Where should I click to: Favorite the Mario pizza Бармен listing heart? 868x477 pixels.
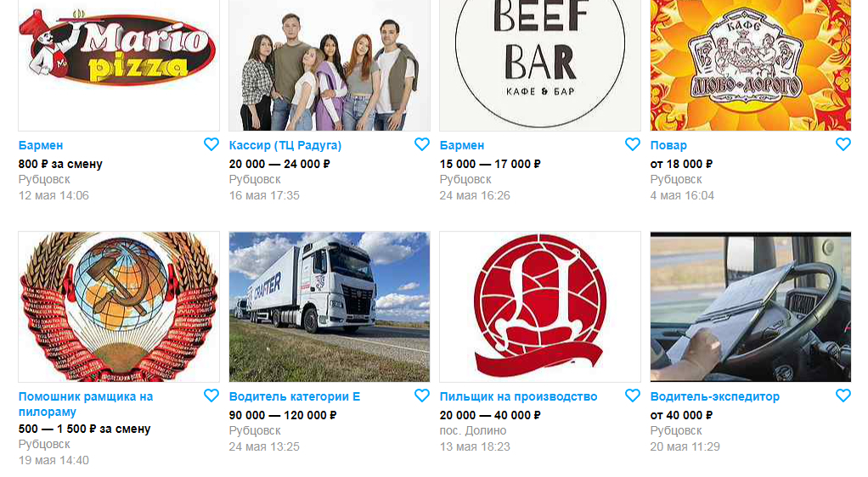(x=211, y=144)
